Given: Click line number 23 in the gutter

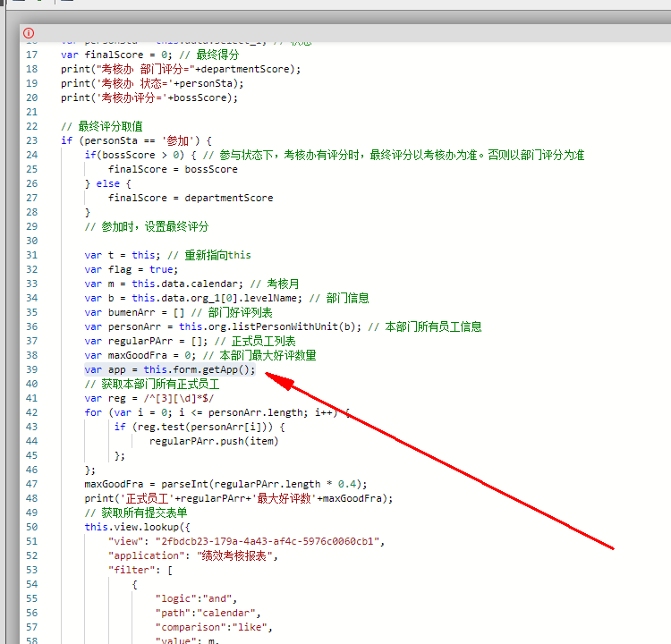Looking at the screenshot, I should tap(31, 140).
